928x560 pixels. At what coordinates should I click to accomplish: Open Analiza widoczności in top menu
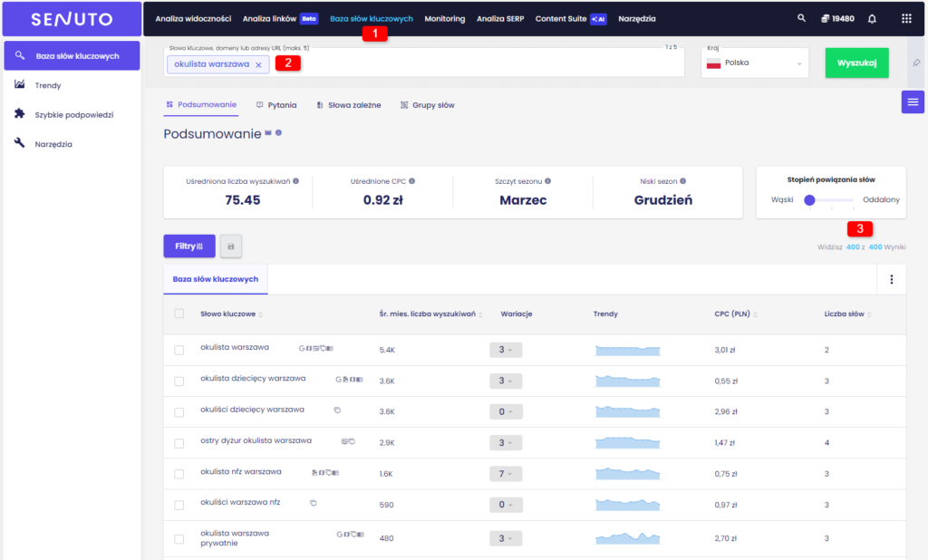coord(193,18)
